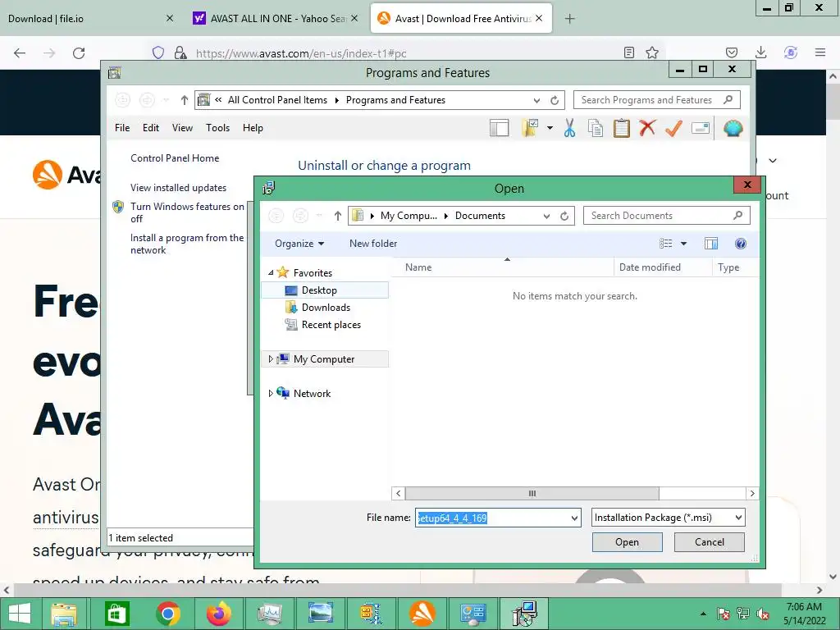Click the Windows Start button

[x=20, y=614]
